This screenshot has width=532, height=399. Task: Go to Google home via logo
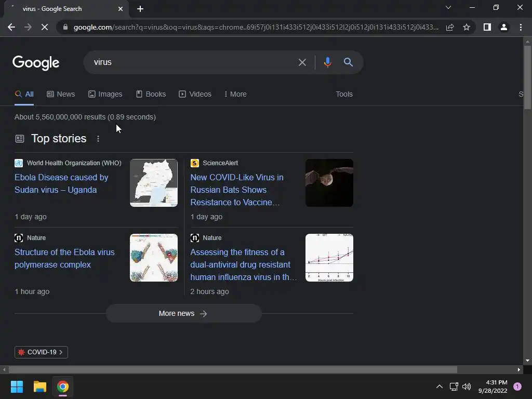tap(36, 63)
